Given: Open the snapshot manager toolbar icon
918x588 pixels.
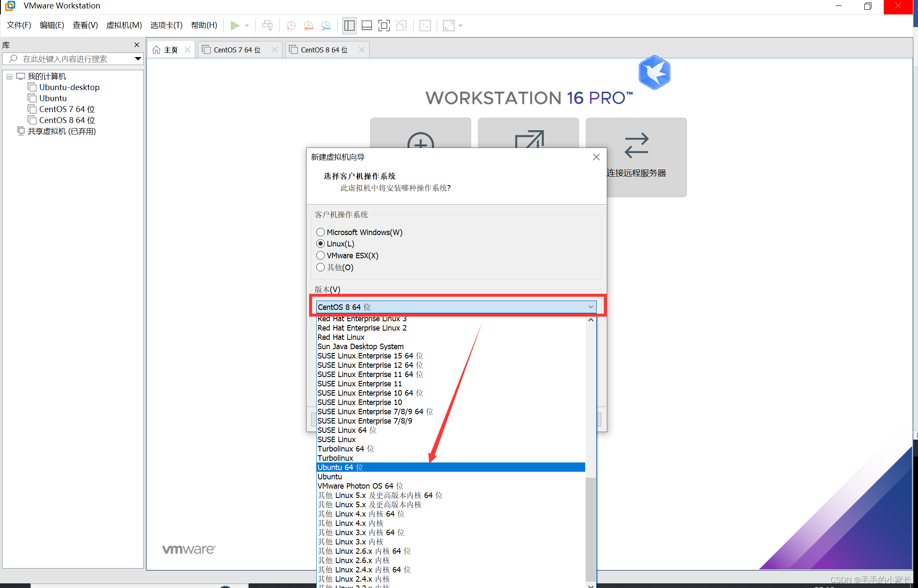Looking at the screenshot, I should click(326, 25).
